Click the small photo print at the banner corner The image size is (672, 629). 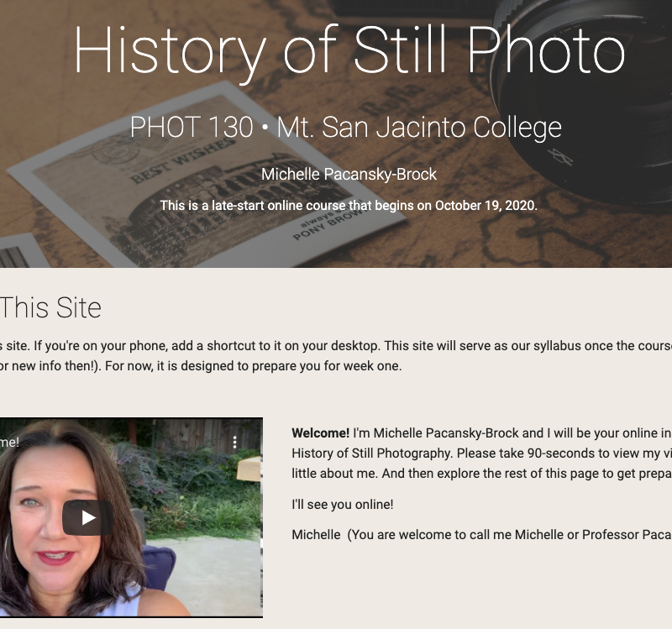point(22,251)
